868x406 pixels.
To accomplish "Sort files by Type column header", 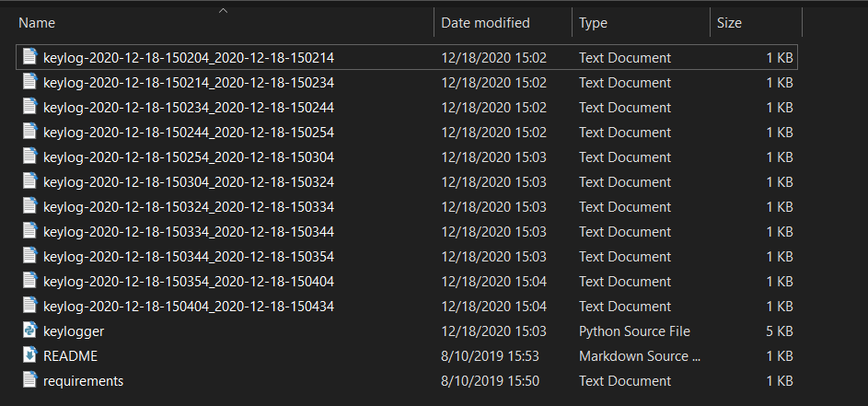I will (593, 22).
